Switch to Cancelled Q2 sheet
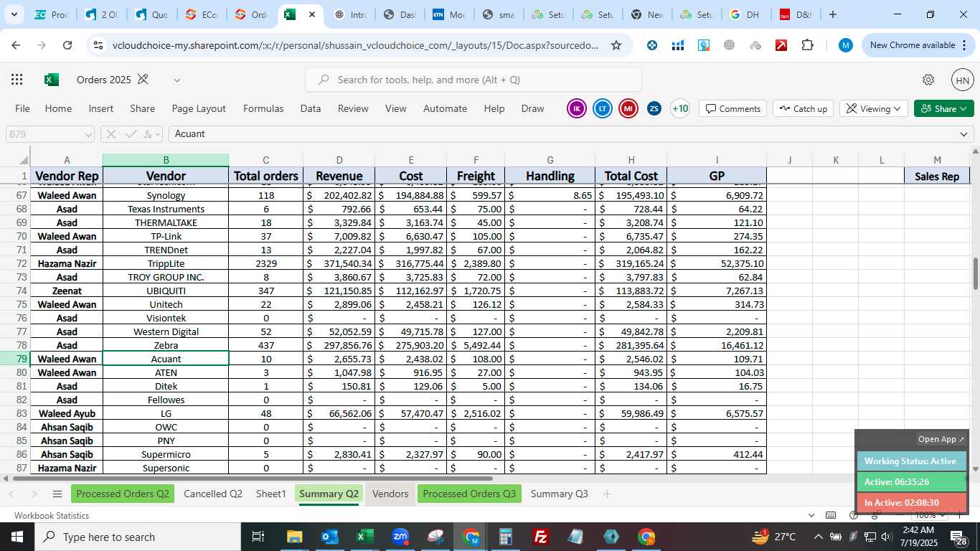Image resolution: width=980 pixels, height=551 pixels. coord(213,494)
